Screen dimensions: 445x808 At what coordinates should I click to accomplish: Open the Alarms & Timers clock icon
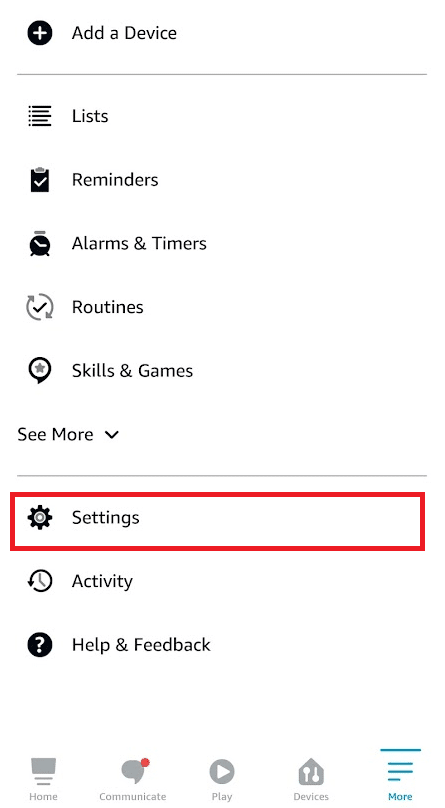(40, 243)
